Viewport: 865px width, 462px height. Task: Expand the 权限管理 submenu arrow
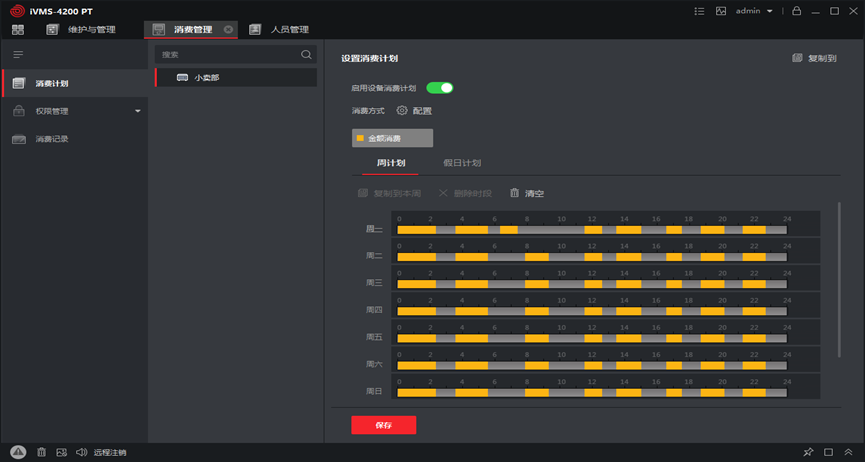[138, 111]
